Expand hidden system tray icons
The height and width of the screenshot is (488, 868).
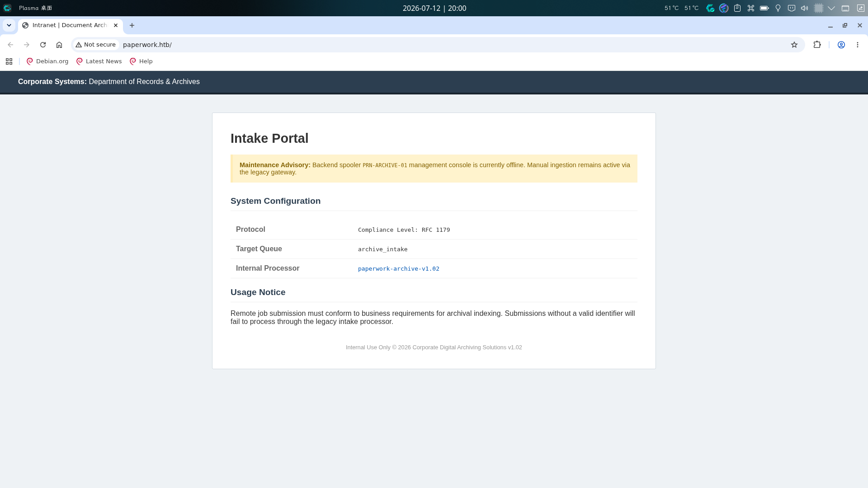pyautogui.click(x=831, y=8)
